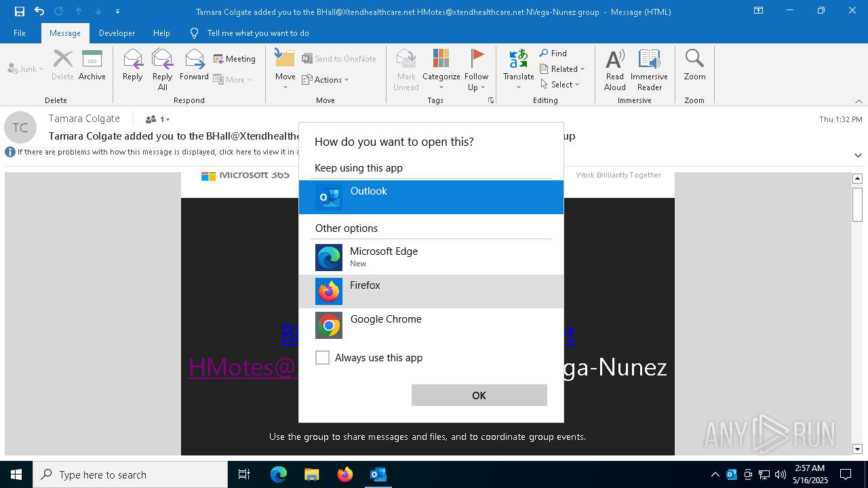Click the Reply All icon

(162, 69)
